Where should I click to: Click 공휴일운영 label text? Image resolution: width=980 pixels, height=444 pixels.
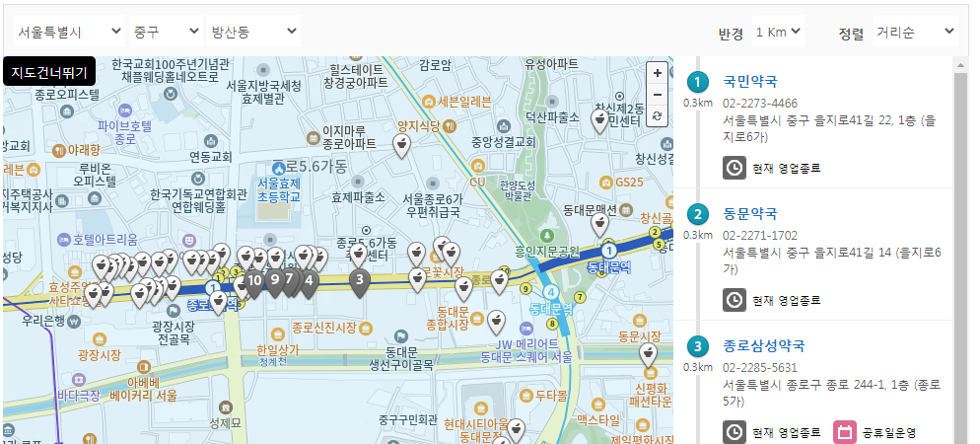888,433
